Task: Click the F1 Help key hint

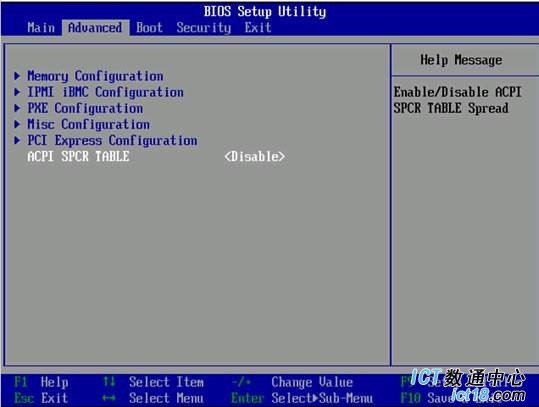Action: pyautogui.click(x=41, y=382)
